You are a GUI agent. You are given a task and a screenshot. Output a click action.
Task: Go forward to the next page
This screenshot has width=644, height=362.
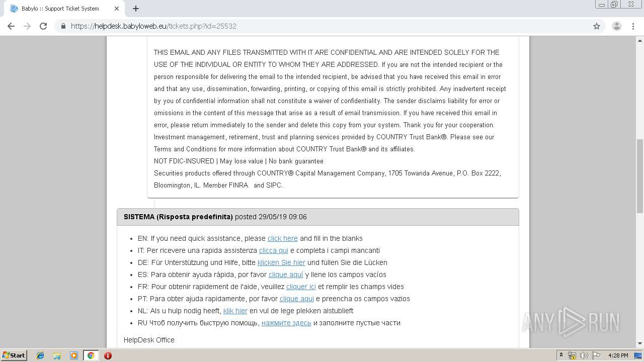[27, 26]
